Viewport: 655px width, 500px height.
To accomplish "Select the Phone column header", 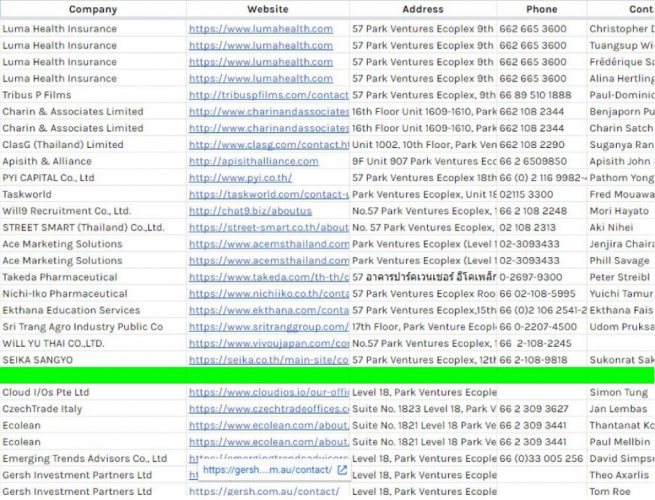I will (x=541, y=9).
